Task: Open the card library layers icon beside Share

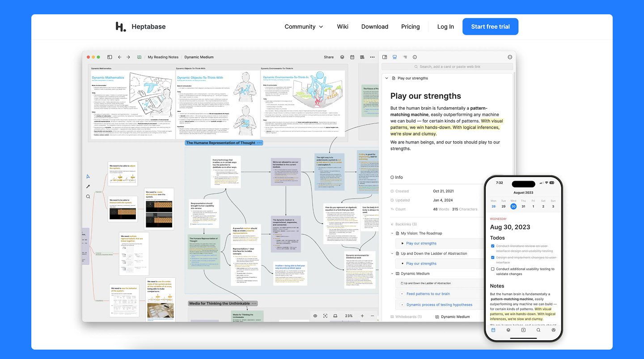Action: [x=342, y=57]
